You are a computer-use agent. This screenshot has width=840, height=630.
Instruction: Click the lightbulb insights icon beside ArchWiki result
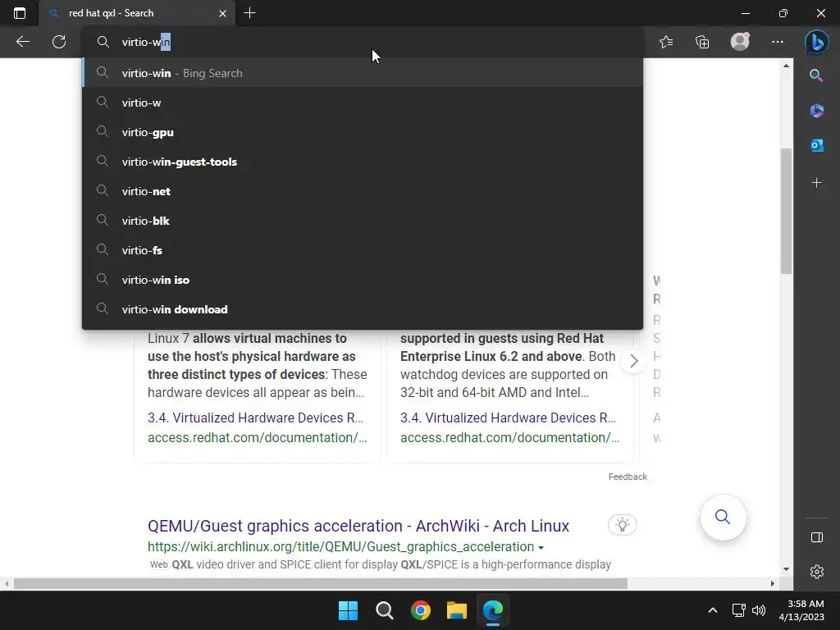pos(622,524)
